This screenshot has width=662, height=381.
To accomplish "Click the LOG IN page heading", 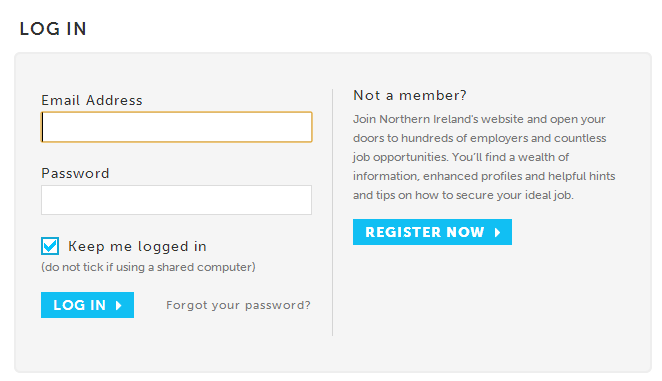I will (x=53, y=29).
